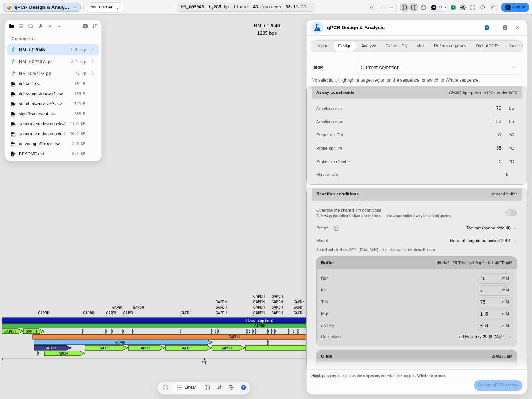The height and width of the screenshot is (399, 532).
Task: Open the search magnifier in the top bar
Action: click(x=483, y=7)
